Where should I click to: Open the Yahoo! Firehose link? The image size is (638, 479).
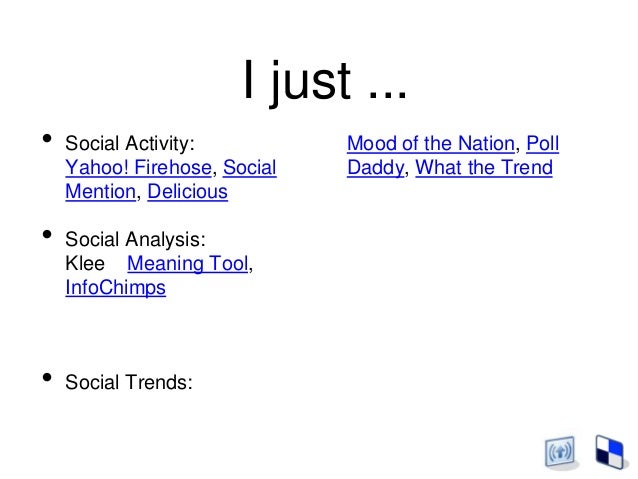point(138,168)
